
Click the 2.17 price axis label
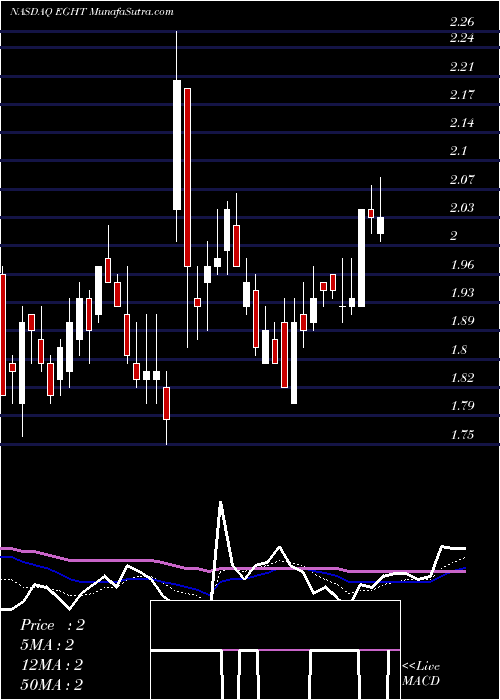point(462,95)
